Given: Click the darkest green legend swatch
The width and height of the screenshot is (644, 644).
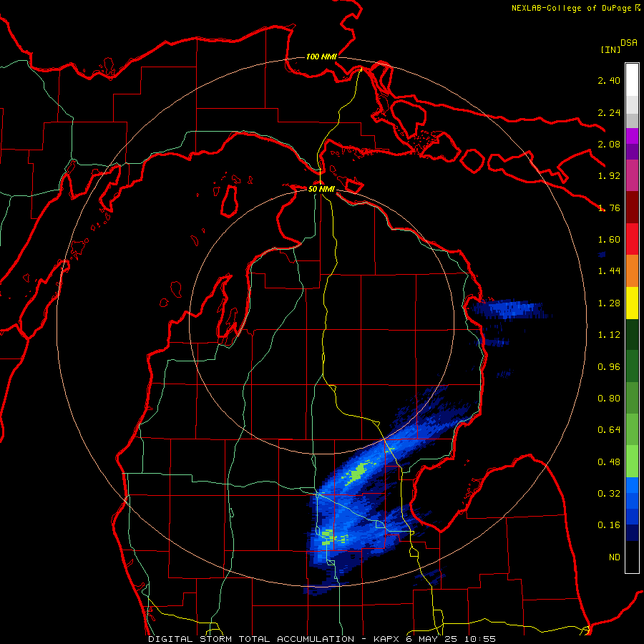Looking at the screenshot, I should (x=632, y=334).
